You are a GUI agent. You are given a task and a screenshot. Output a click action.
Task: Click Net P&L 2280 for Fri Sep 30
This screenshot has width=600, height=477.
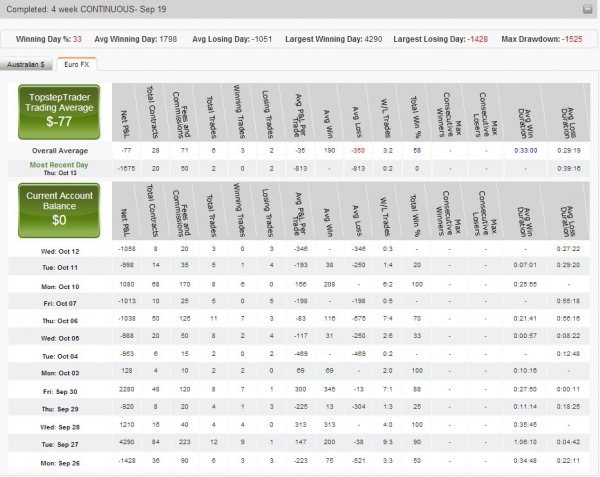[x=127, y=389]
